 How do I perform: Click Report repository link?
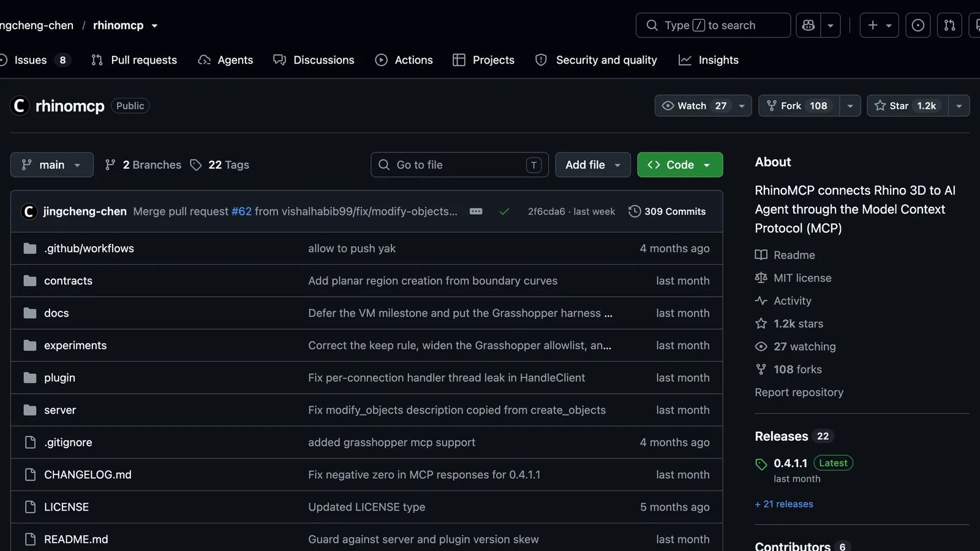coord(799,392)
